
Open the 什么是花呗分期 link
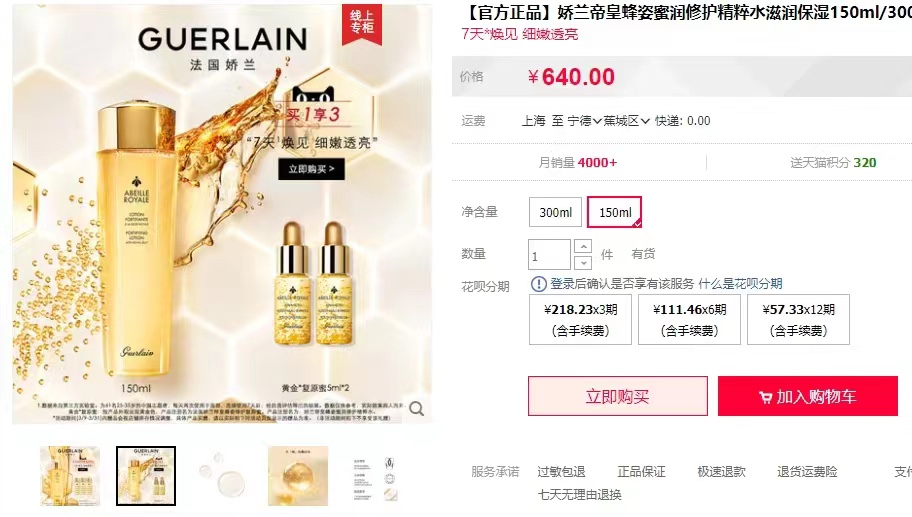[x=740, y=284]
